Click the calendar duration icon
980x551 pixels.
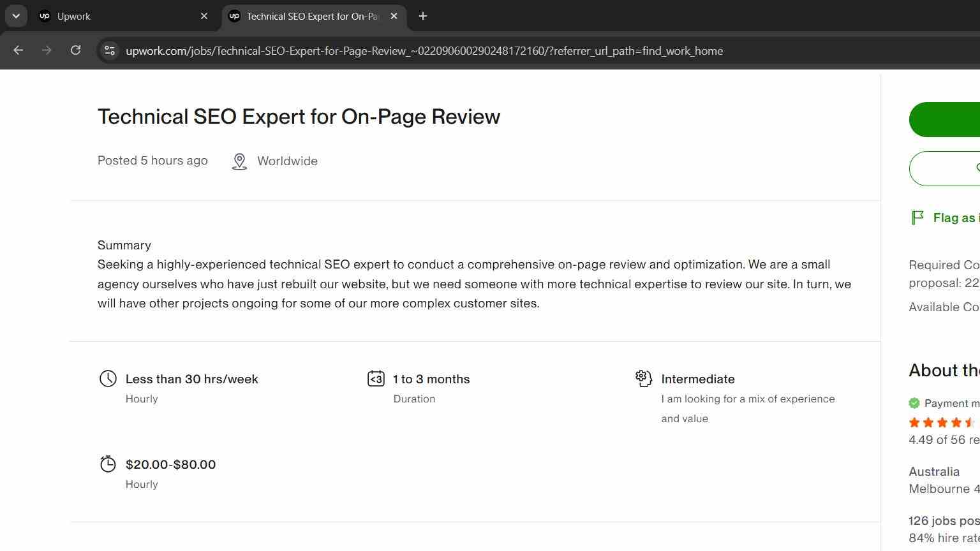(376, 379)
